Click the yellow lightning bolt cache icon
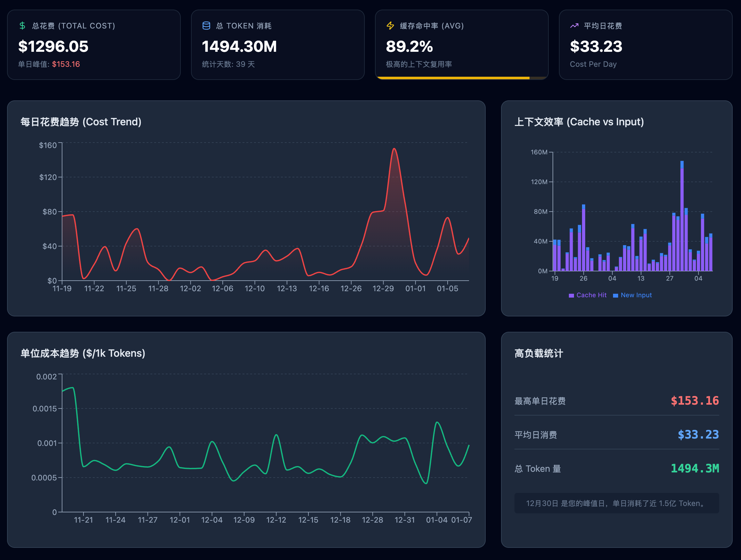Screen dimensions: 741x560 pos(390,26)
